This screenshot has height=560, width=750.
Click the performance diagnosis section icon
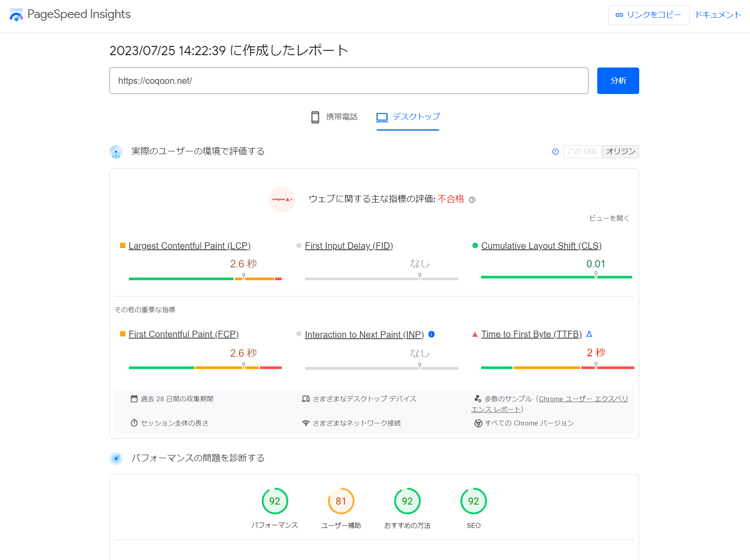(116, 459)
